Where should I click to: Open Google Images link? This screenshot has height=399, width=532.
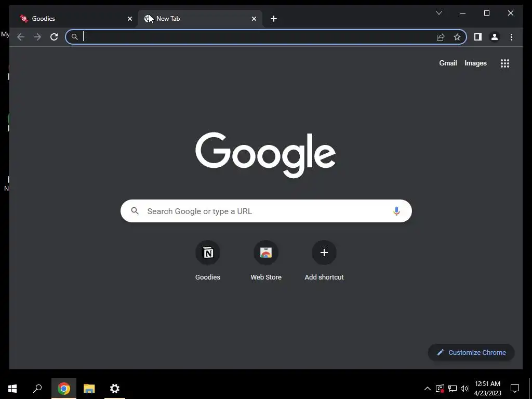click(475, 63)
